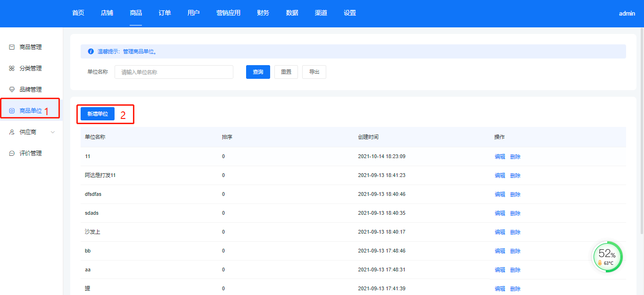This screenshot has width=644, height=295.
Task: Go to the 财务 top menu
Action: coord(263,13)
